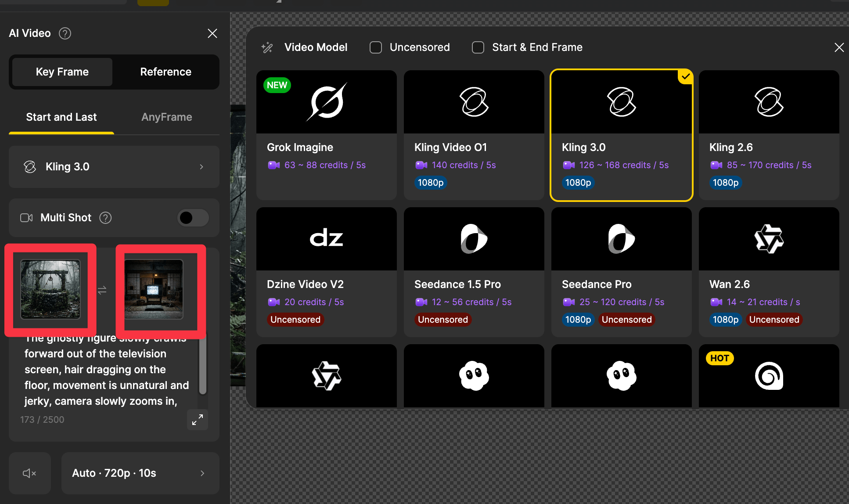Screen dimensions: 849x504
Task: Open the Kling 3.0 model selector
Action: (x=114, y=167)
